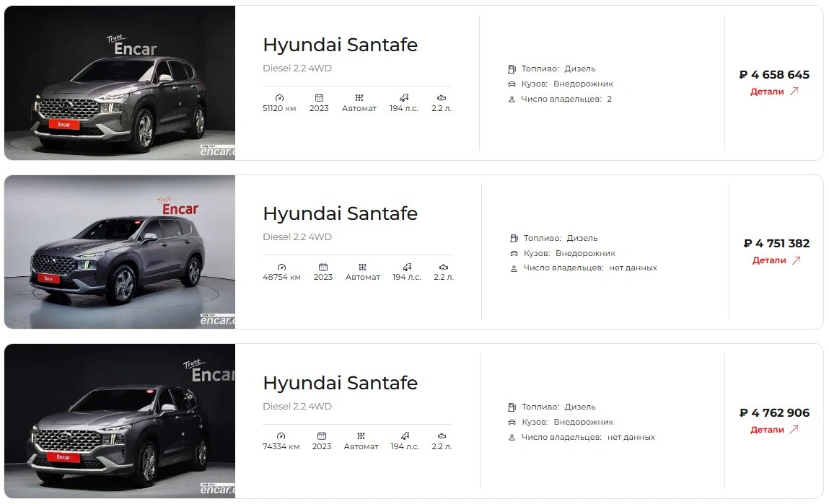Click the gearbox icon in the 74334 км listing
This screenshot has width=829, height=504.
pos(361,436)
